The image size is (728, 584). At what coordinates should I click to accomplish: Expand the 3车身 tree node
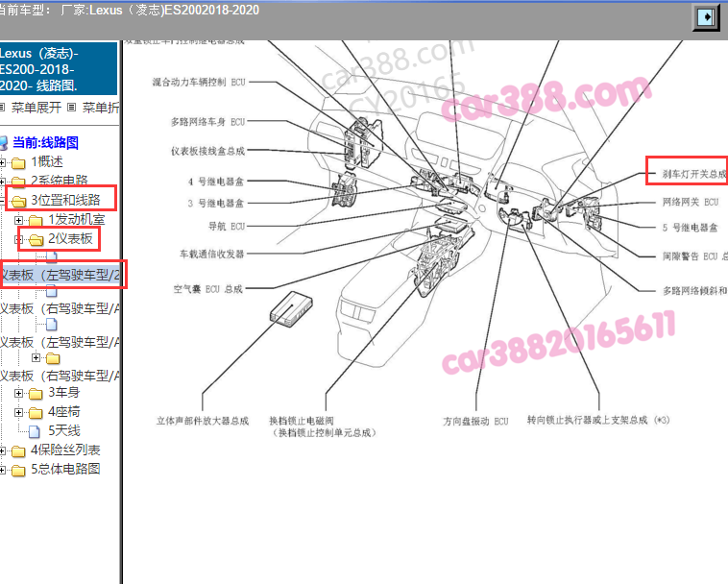click(18, 393)
